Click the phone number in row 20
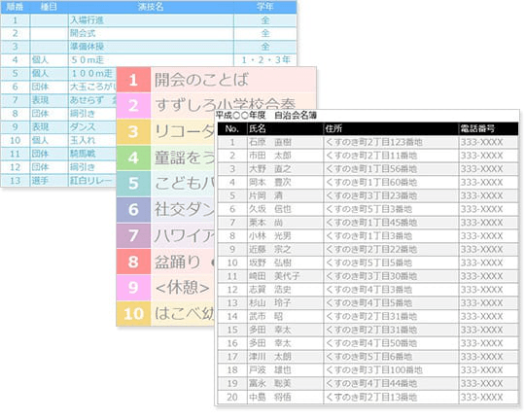Viewport: 525px width, 420px height. point(482,398)
